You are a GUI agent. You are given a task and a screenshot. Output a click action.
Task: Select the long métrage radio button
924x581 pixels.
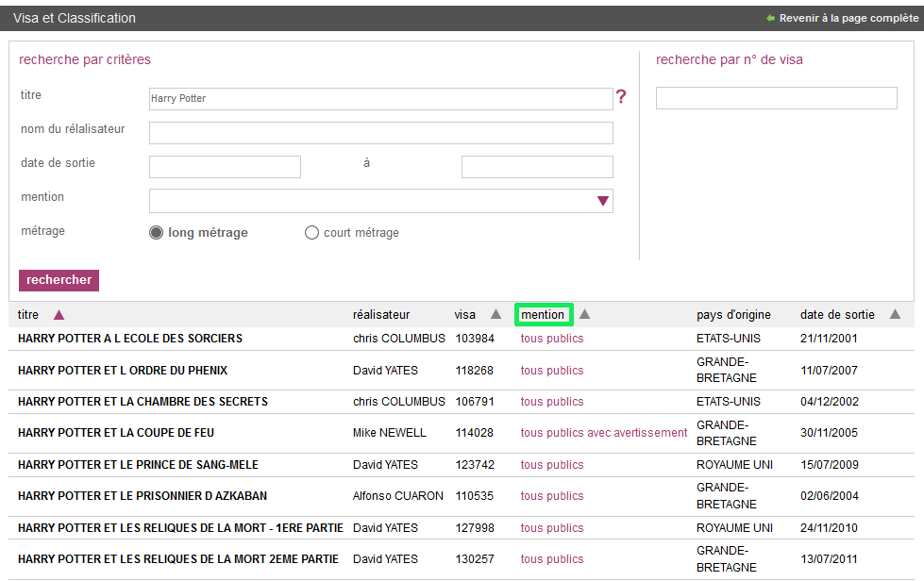point(157,233)
